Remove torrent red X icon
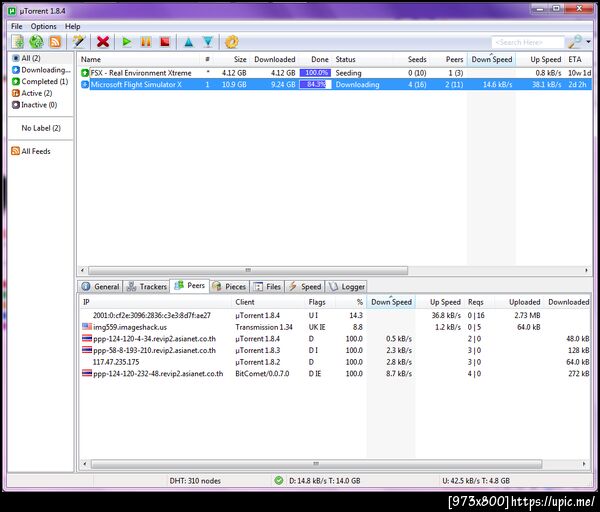Screen dimensions: 600x512 [103, 42]
